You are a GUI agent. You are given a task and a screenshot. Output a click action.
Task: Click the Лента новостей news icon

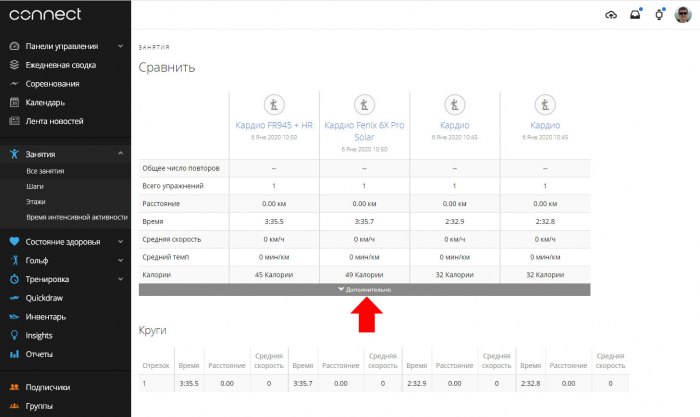pos(14,121)
